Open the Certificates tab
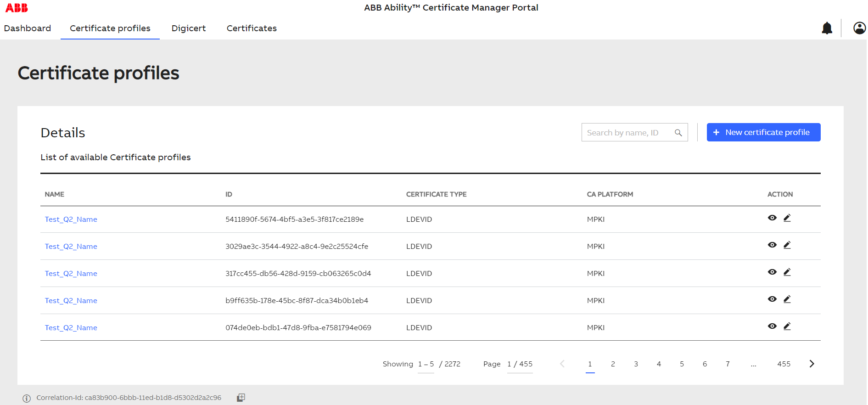 coord(252,28)
